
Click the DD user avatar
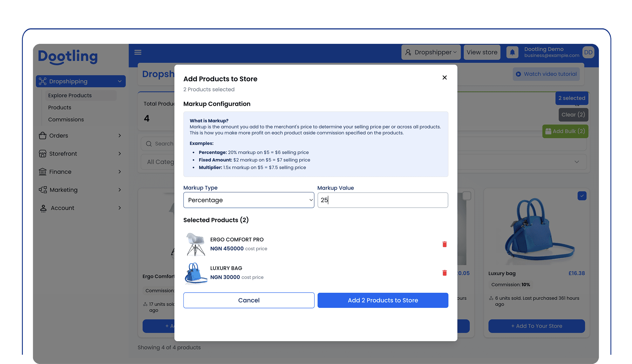pos(588,52)
